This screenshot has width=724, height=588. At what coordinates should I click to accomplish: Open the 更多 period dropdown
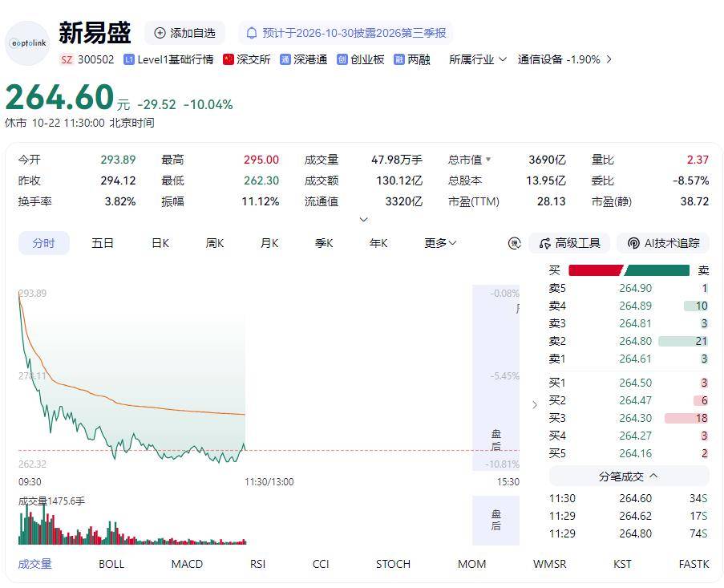tap(440, 243)
